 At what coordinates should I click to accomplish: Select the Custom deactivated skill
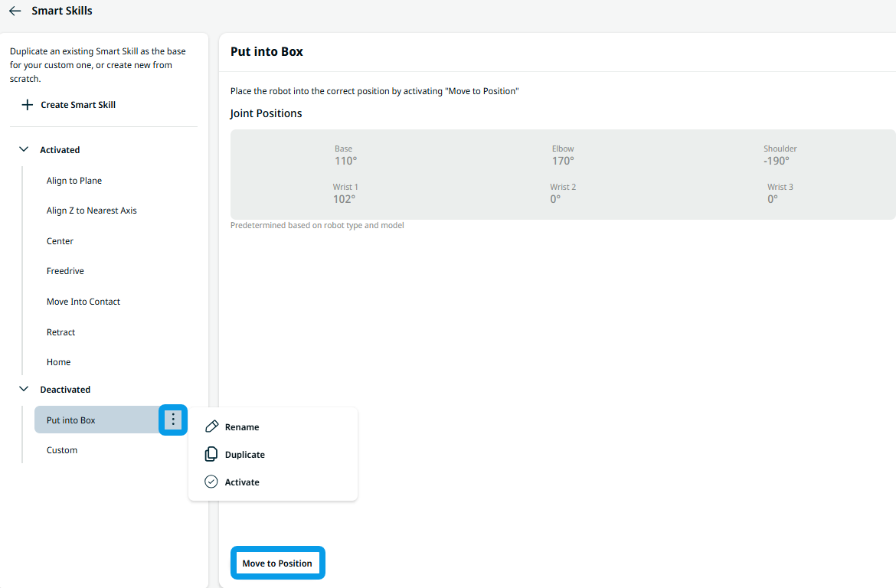point(62,450)
